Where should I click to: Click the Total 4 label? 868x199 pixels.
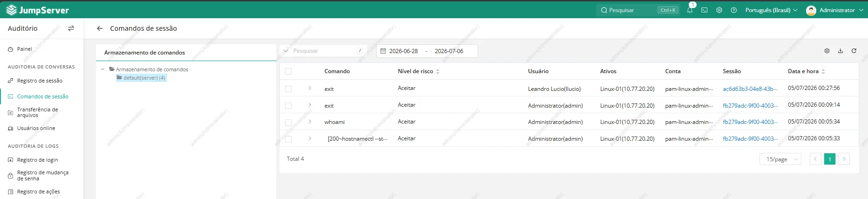(295, 159)
